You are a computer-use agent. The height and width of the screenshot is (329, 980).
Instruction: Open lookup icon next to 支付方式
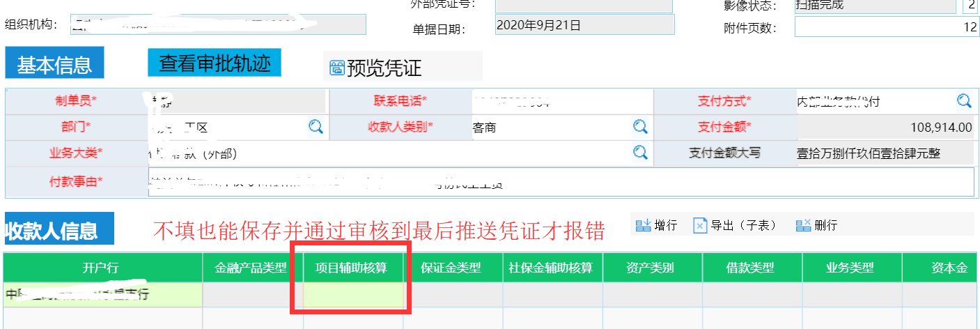coord(964,101)
